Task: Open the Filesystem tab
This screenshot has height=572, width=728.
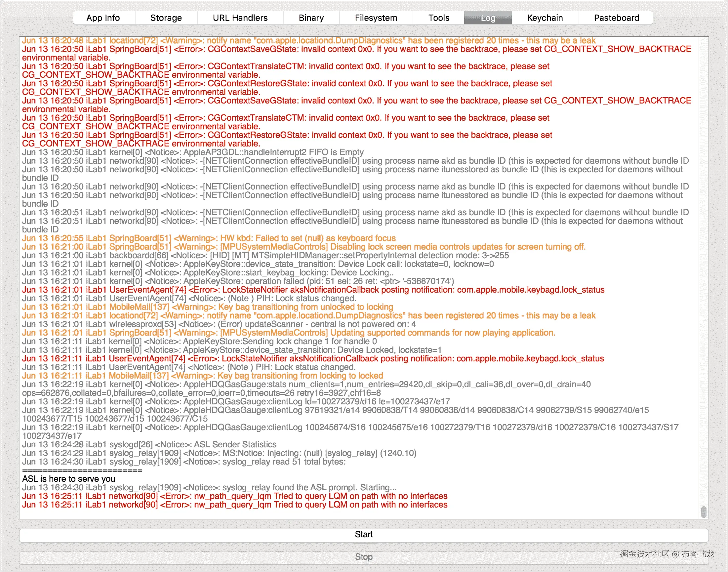Action: tap(376, 18)
